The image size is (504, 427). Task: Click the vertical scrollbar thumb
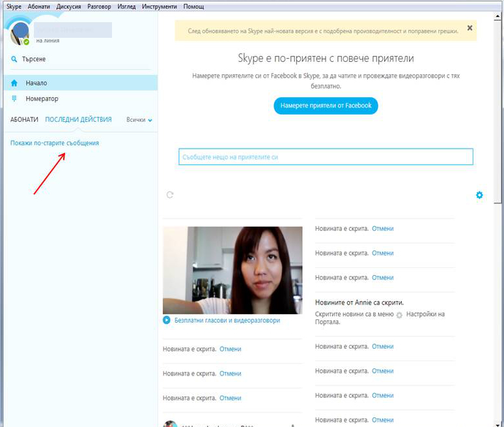pos(497,113)
